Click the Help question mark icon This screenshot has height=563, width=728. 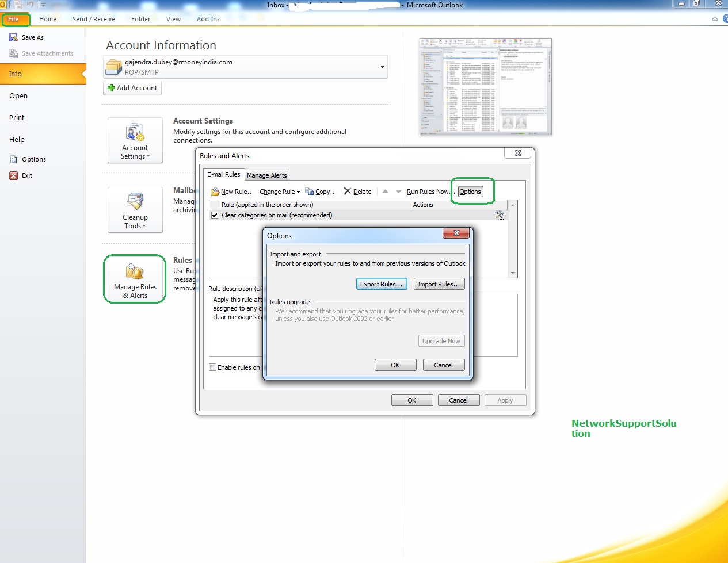click(x=725, y=19)
